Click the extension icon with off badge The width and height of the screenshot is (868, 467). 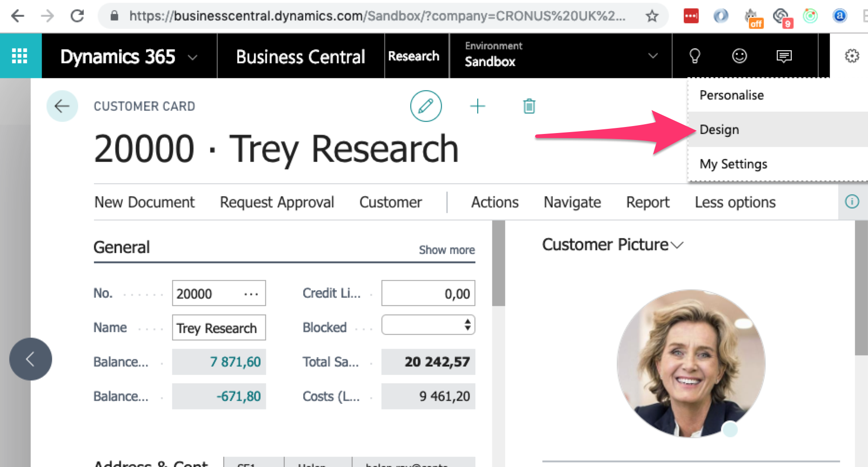(x=753, y=18)
